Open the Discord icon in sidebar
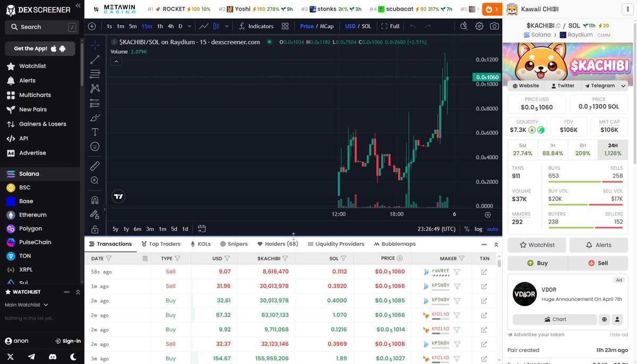 (x=52, y=357)
